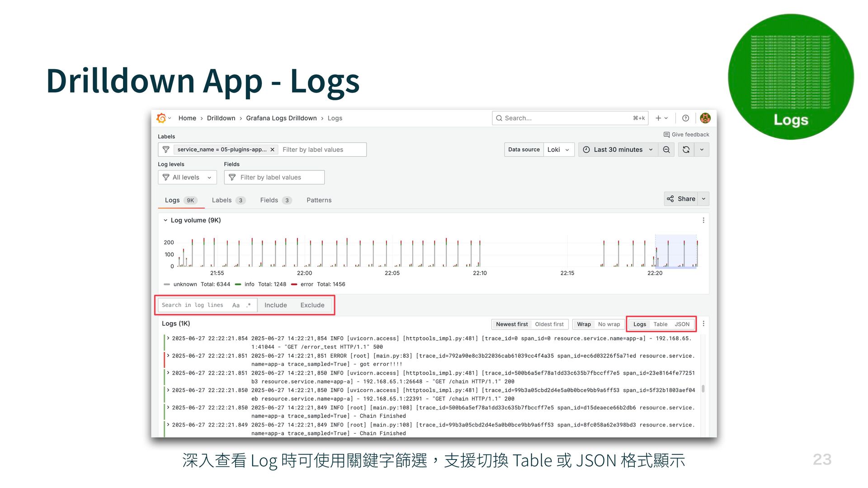Click the zoom out time range icon

[666, 150]
